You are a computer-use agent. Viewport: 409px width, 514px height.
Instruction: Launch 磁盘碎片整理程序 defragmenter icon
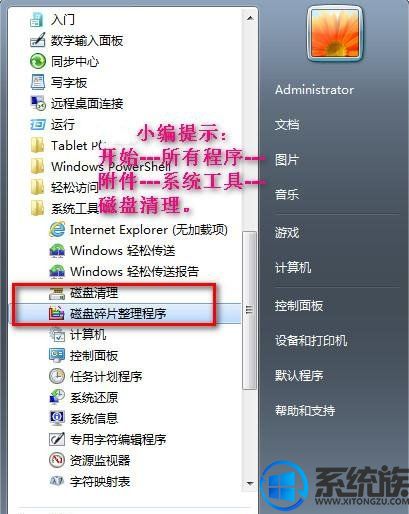[57, 313]
